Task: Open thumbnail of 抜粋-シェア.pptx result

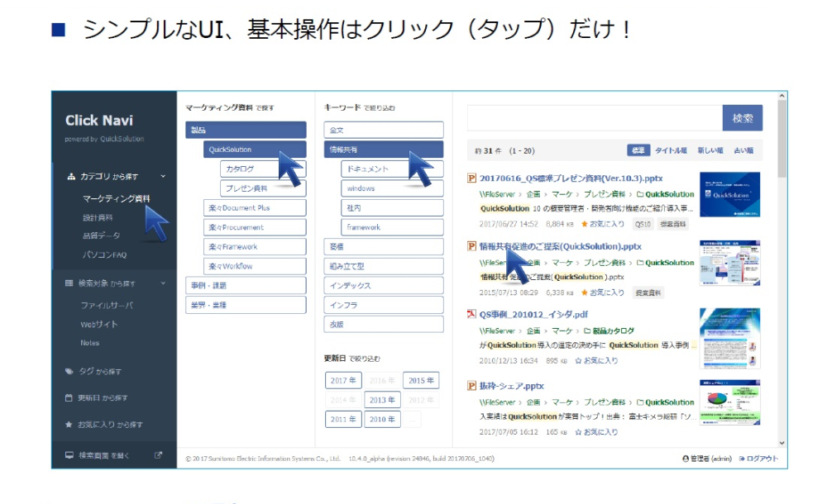Action: 730,402
